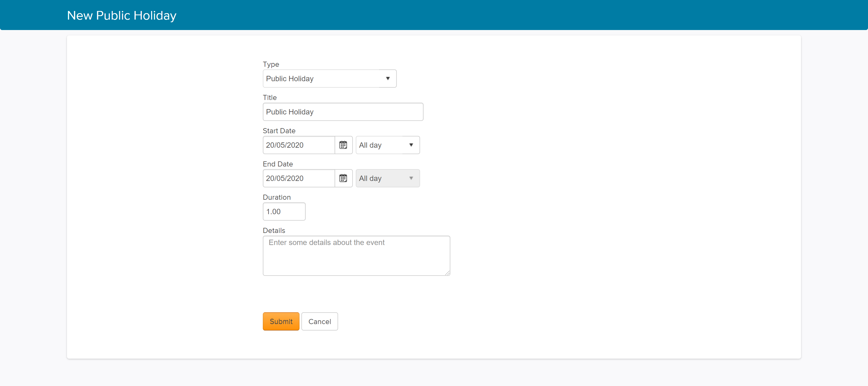Image resolution: width=868 pixels, height=386 pixels.
Task: Open the End Date calendar picker icon
Action: click(343, 178)
